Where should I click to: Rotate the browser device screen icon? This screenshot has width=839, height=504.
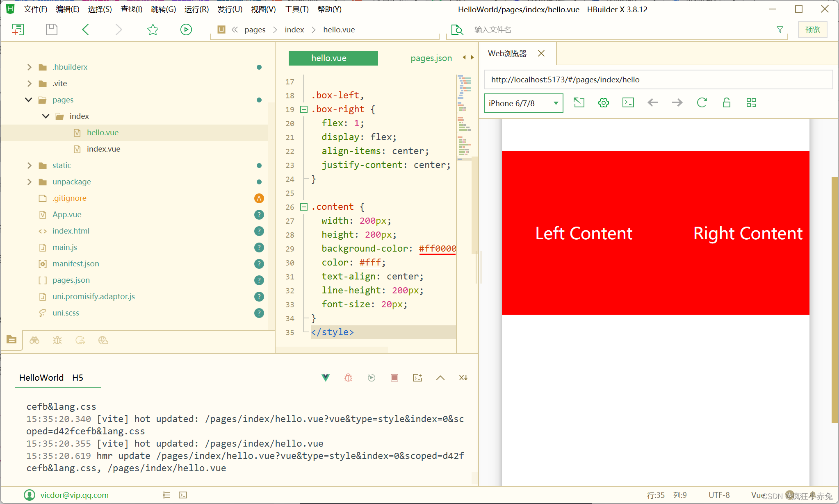[x=579, y=102]
